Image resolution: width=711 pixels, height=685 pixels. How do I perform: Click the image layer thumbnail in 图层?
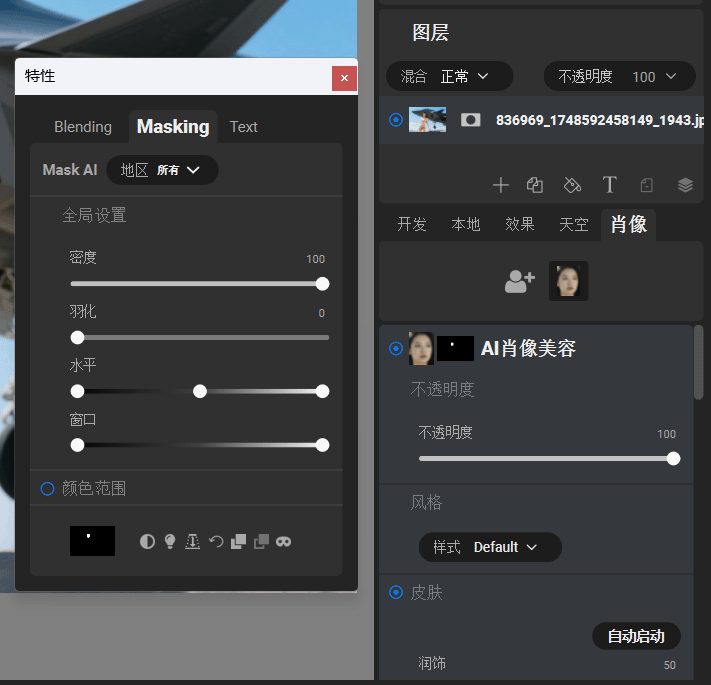click(x=428, y=120)
